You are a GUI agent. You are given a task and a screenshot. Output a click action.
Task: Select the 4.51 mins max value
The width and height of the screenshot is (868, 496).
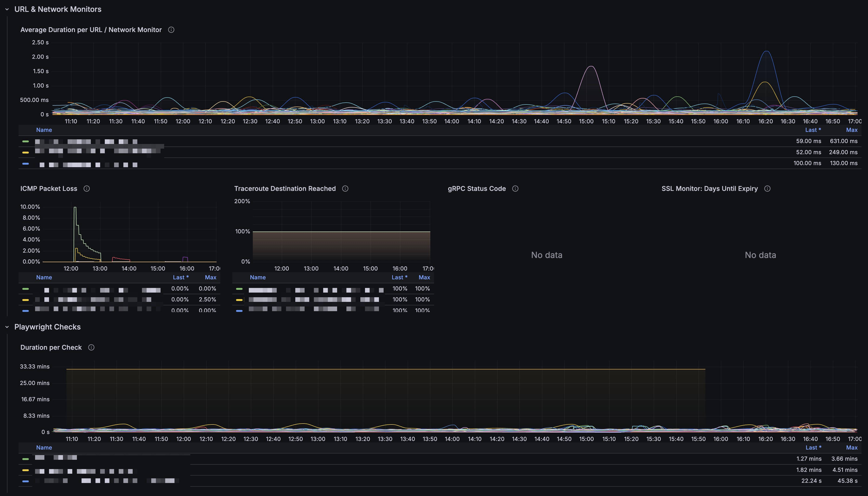845,470
